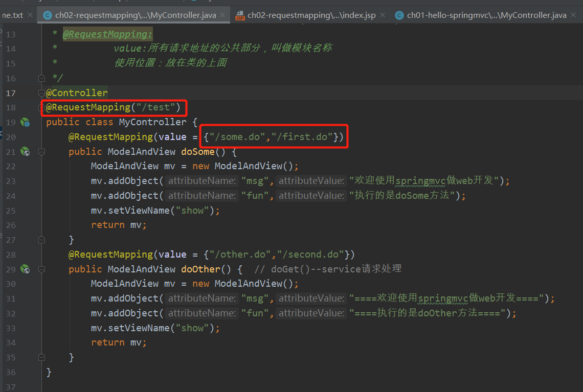Click the 使用位置 comment on line 15
583x392 pixels.
pyautogui.click(x=170, y=62)
